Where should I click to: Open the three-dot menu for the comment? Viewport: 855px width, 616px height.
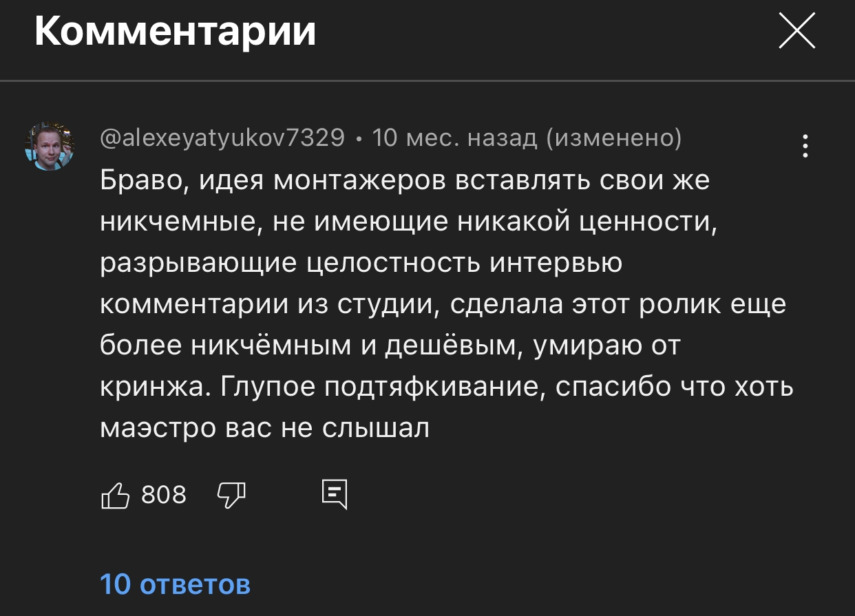pos(805,147)
